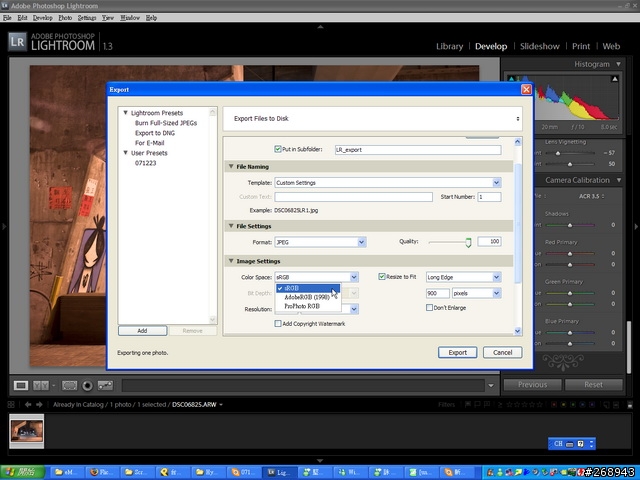Click the first flag filter icon
The height and width of the screenshot is (480, 640).
(468, 404)
